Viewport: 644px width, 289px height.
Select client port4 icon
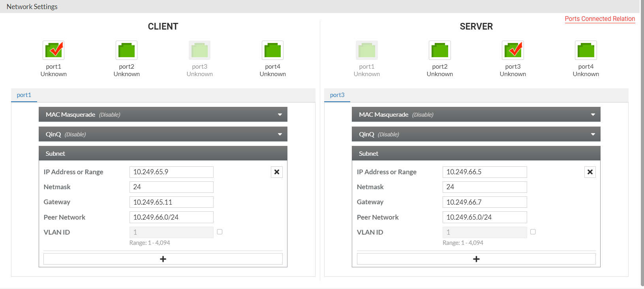(x=272, y=50)
